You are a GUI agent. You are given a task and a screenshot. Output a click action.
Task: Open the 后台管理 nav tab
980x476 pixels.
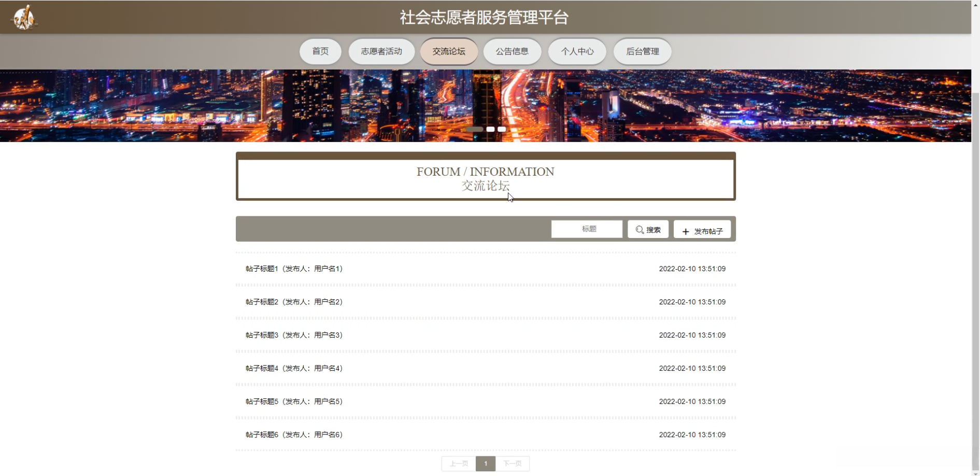[x=643, y=51]
